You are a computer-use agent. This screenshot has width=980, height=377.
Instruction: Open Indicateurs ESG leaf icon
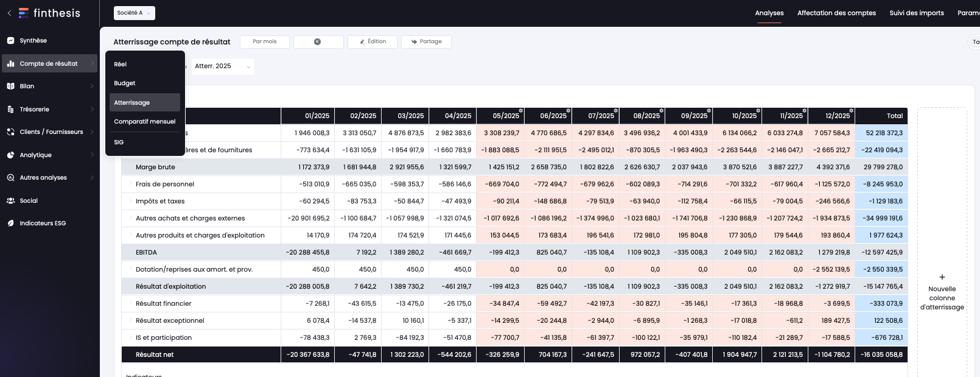coord(10,224)
